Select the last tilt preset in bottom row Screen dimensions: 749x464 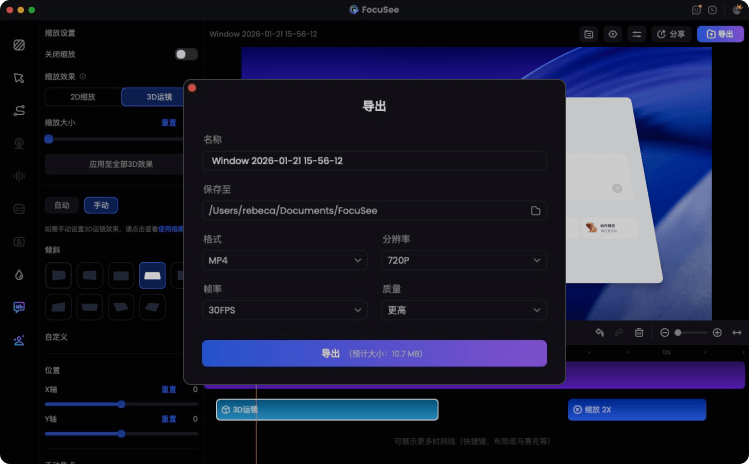(x=152, y=307)
